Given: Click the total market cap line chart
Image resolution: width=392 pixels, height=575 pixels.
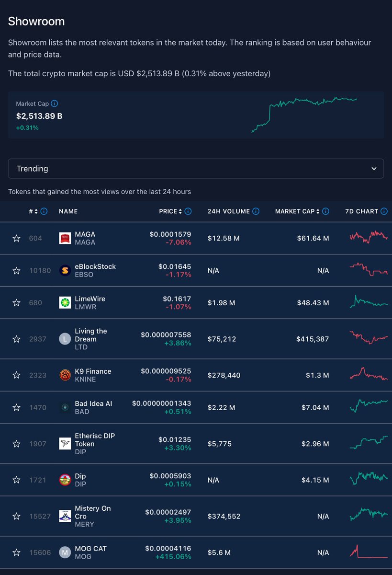Looking at the screenshot, I should pyautogui.click(x=304, y=114).
